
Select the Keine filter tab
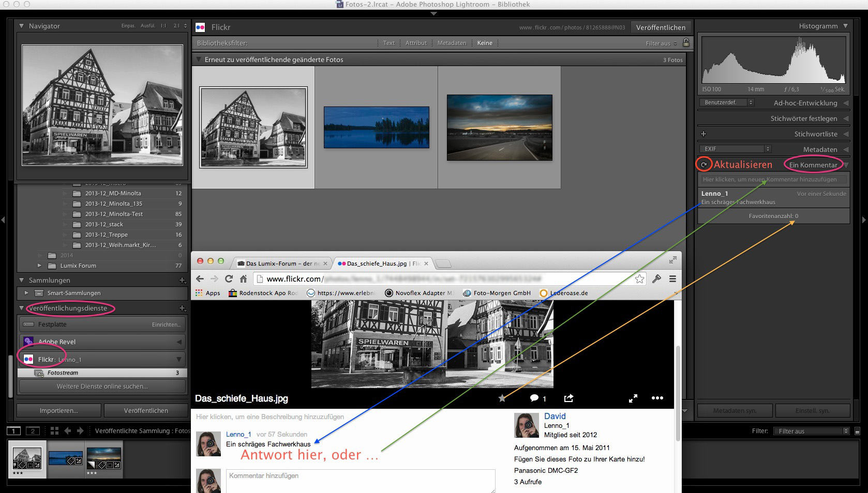(485, 43)
